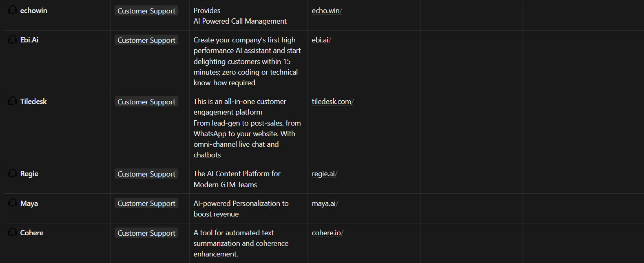Click the Customer Support tag beside Regie
Viewport: 644px width, 263px height.
pyautogui.click(x=146, y=173)
